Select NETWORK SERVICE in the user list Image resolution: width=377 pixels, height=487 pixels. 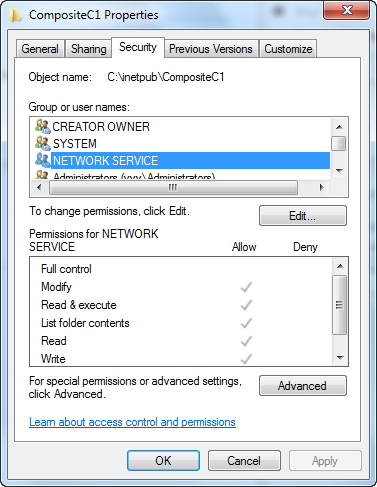coord(190,161)
